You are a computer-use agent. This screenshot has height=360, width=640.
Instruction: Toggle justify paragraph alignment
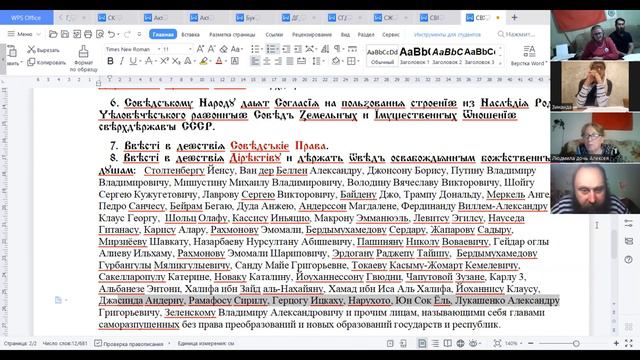290,61
